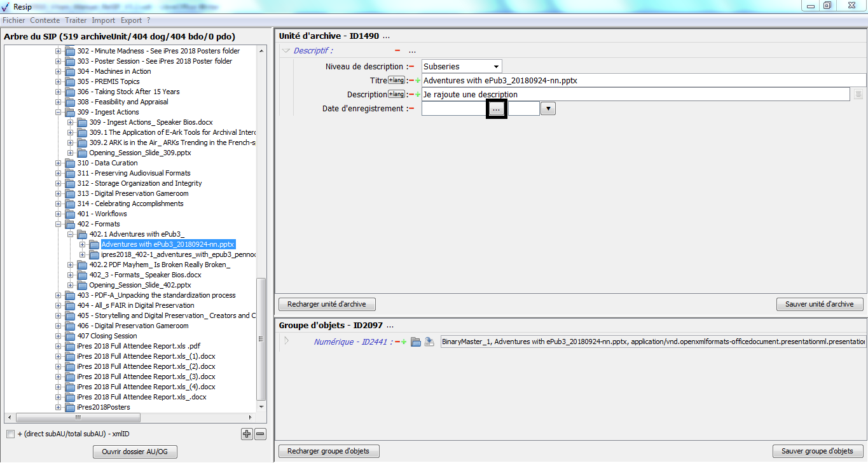This screenshot has height=463, width=868.
Task: Add another Description with green plus icon
Action: pos(418,95)
